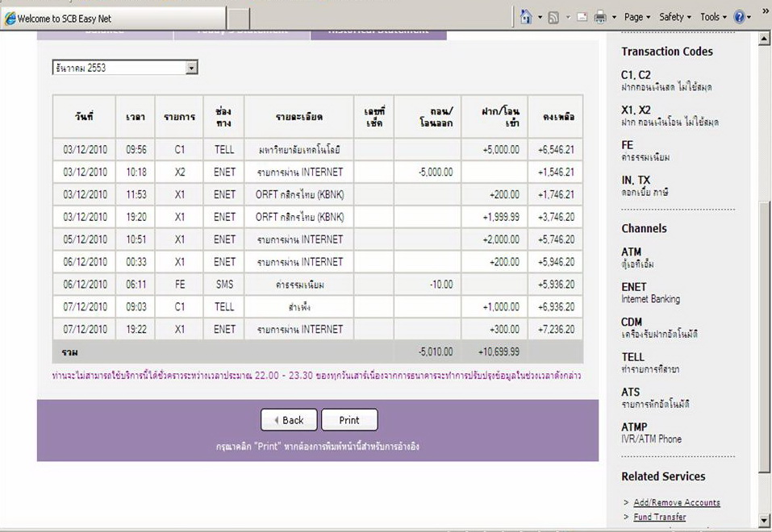Click the SMS channel cell
Screen dimensions: 772x532
coord(224,285)
